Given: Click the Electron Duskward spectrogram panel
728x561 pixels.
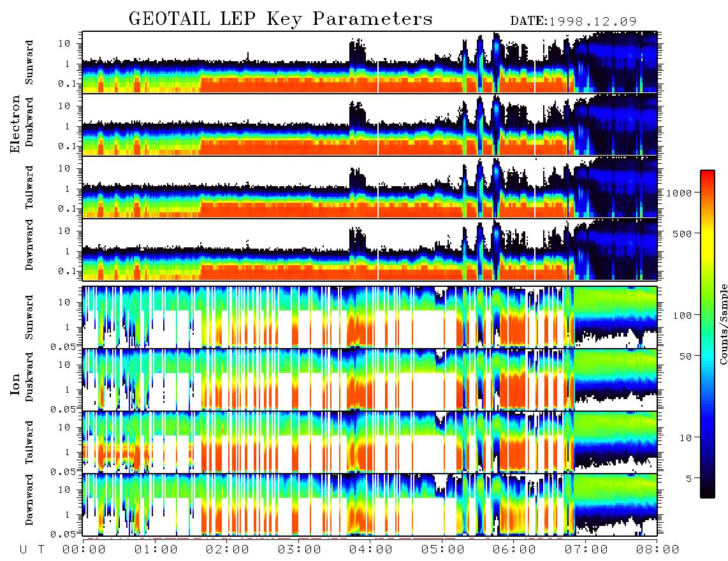Looking at the screenshot, I should 370,124.
